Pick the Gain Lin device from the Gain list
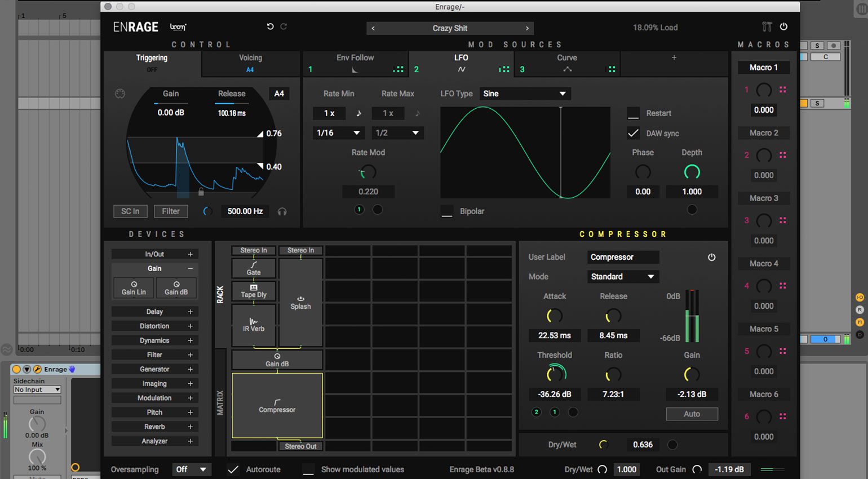 pos(134,288)
